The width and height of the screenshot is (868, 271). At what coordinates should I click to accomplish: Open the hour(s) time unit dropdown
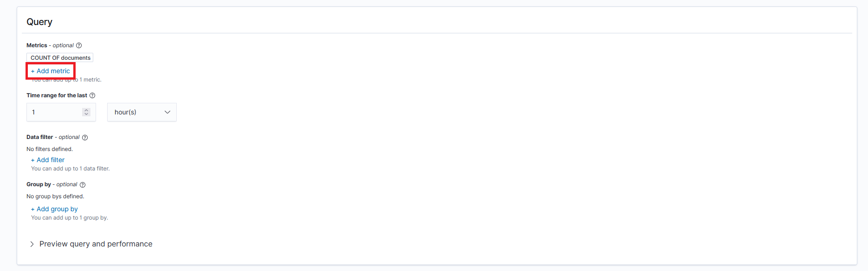(x=142, y=112)
